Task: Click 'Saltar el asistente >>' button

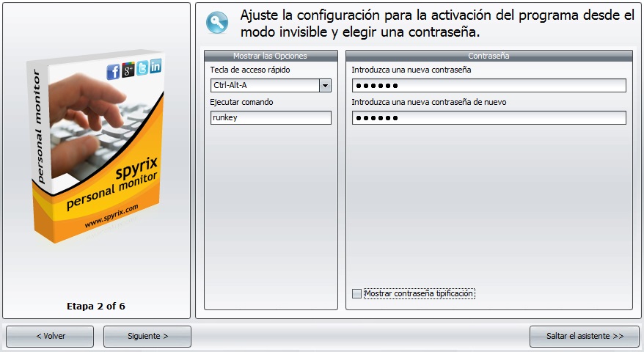Action: [x=585, y=337]
